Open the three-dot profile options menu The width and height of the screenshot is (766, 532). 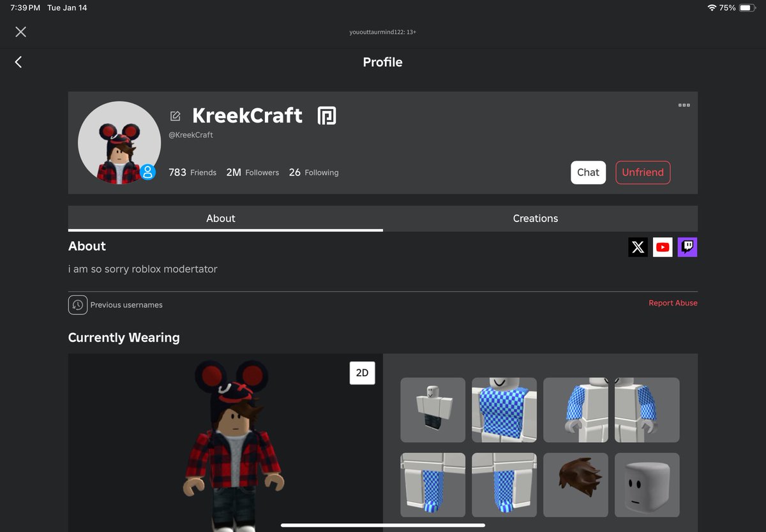[684, 105]
